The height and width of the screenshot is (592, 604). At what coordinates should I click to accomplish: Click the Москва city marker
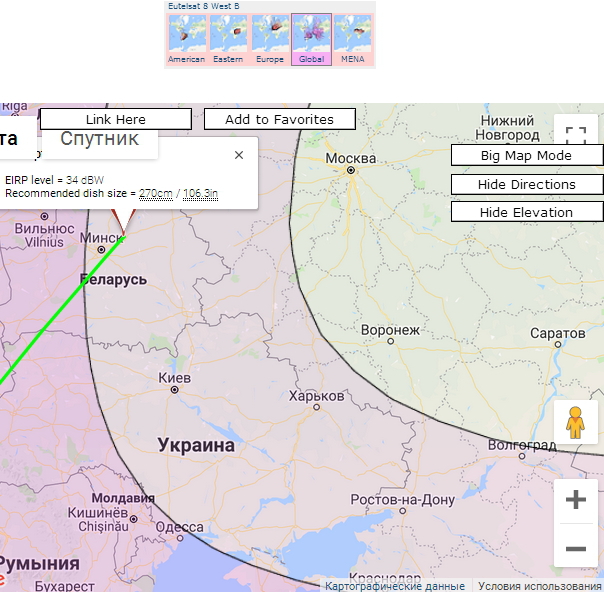(x=351, y=170)
